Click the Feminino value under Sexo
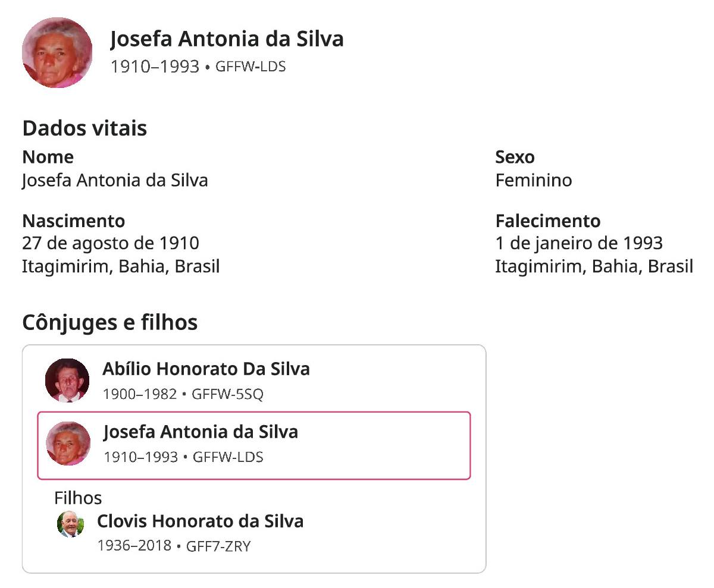This screenshot has width=714, height=588. point(533,180)
